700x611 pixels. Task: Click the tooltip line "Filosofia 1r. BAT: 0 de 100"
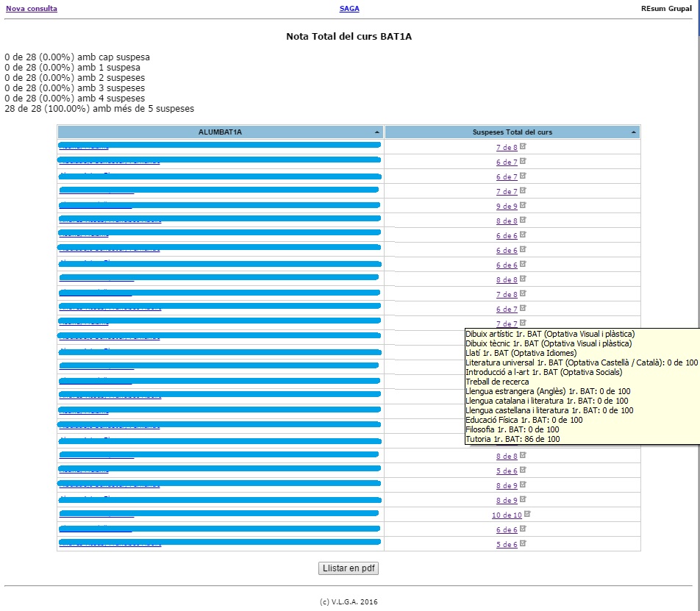(x=512, y=429)
